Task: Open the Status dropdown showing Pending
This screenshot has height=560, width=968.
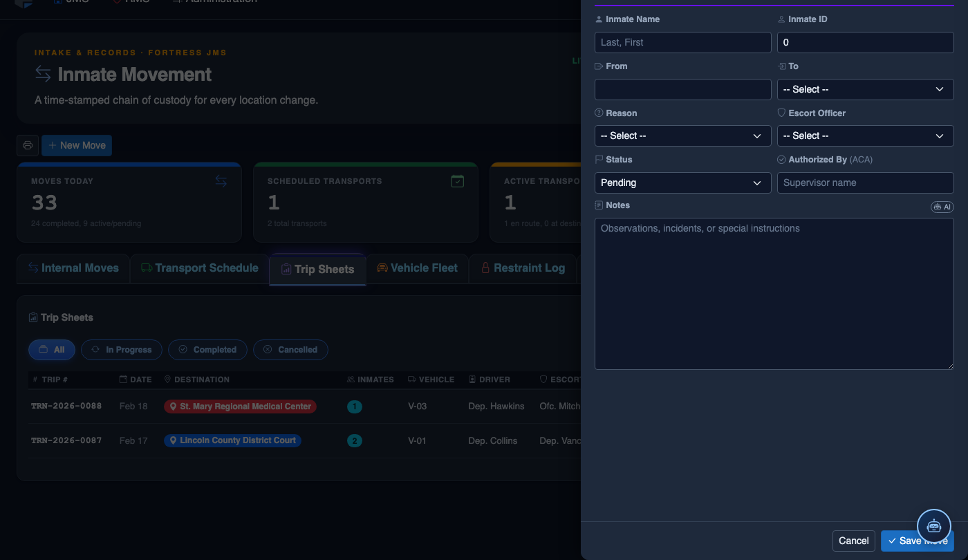Action: coord(682,183)
